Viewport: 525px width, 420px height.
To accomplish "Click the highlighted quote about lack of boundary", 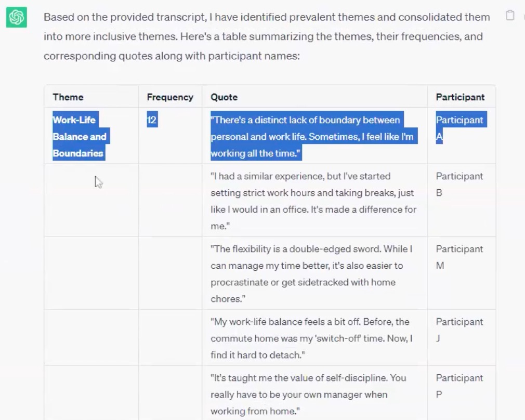I will pos(311,137).
